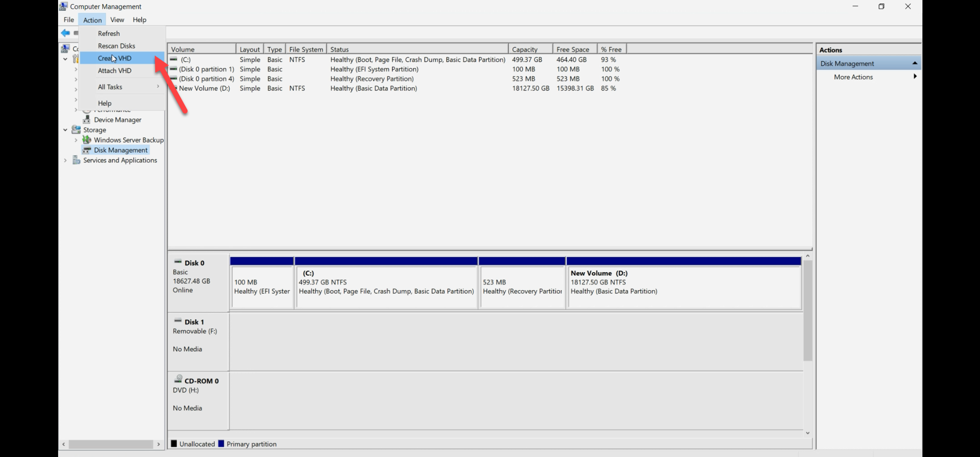Viewport: 980px width, 457px height.
Task: Click the CD-ROM 0 disc icon
Action: (x=178, y=379)
